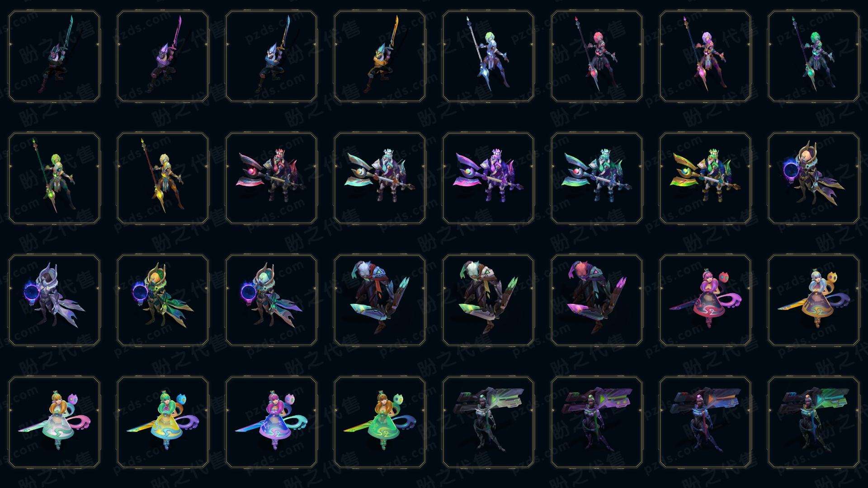The height and width of the screenshot is (488, 868).
Task: Pick the cannon gunner with blue-orange cannon
Action: (705, 422)
